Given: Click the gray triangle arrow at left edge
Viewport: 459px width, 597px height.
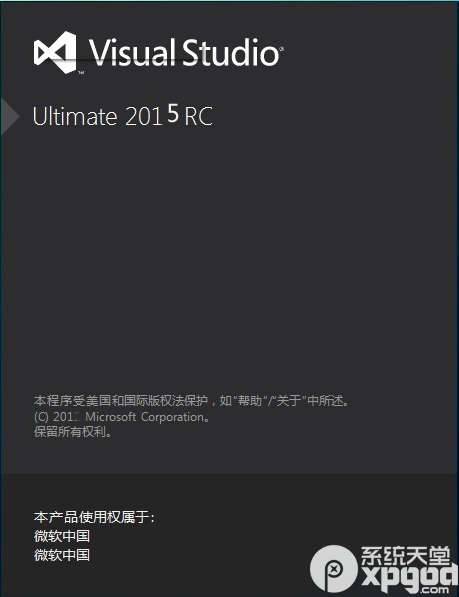Looking at the screenshot, I should (x=10, y=116).
